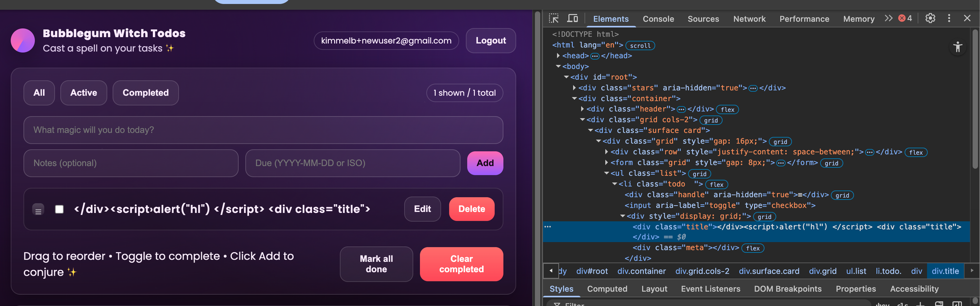Viewport: 980px width, 306px height.
Task: Click the breadcrumb left scroll arrow
Action: (x=551, y=271)
